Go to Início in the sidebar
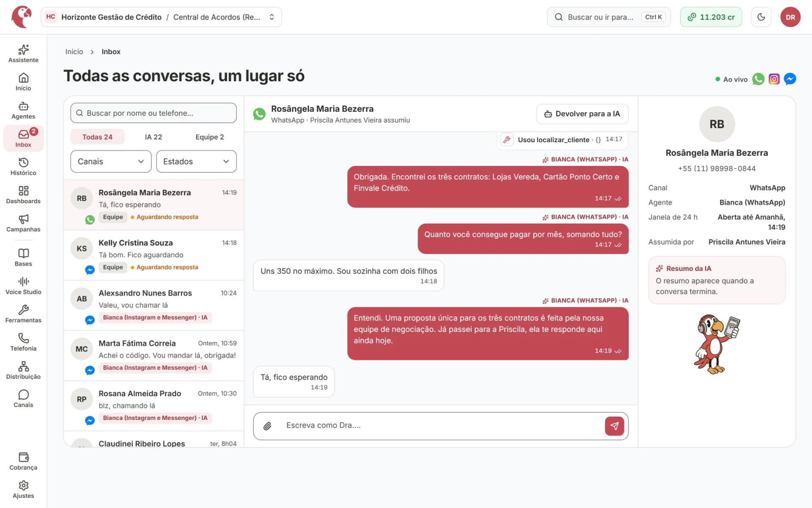This screenshot has width=812, height=508. click(x=23, y=82)
